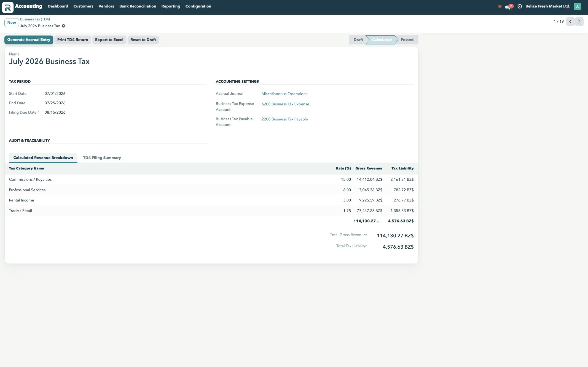
Task: Open the 6200 Business Tax Expense account
Action: (x=285, y=104)
